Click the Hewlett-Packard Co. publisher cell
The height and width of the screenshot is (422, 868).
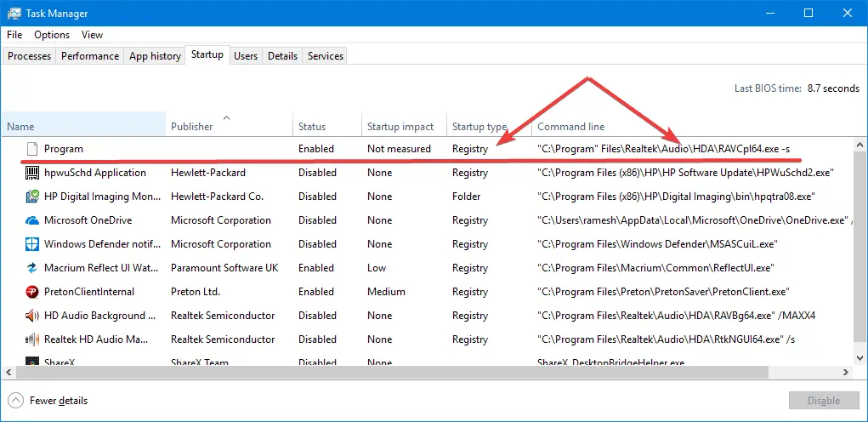[x=217, y=196]
